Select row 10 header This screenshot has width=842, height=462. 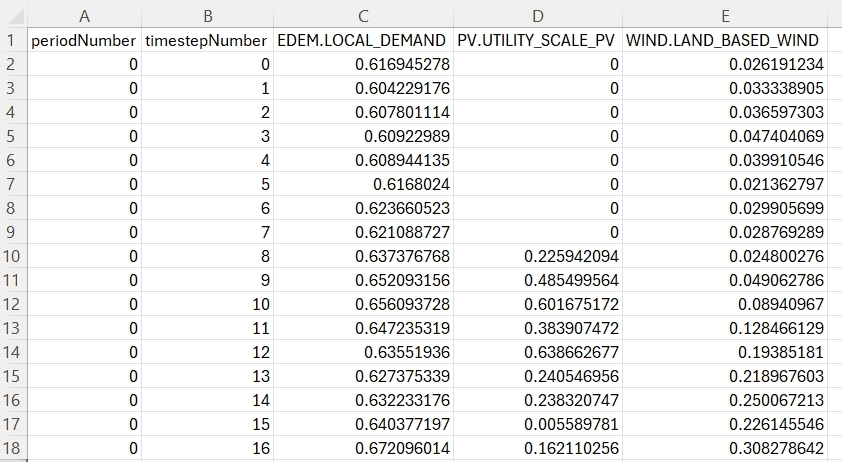tap(12, 256)
